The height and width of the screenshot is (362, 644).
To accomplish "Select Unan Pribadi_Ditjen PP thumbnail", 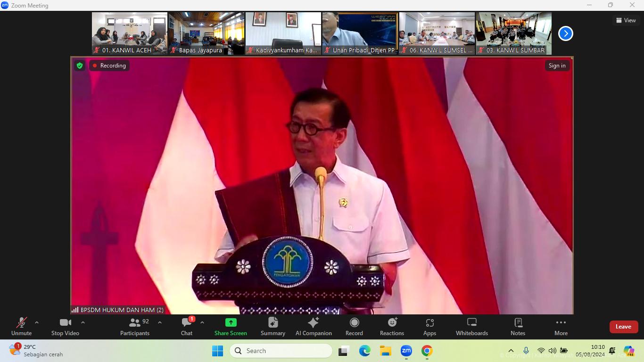I will coord(360,33).
